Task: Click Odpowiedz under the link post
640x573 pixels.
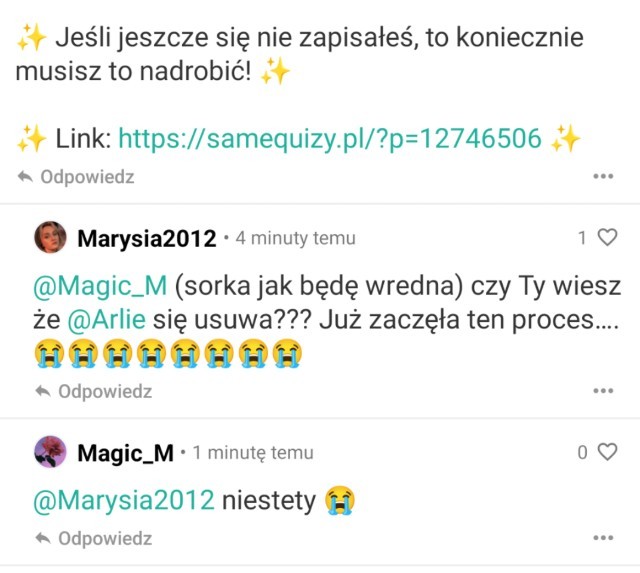Action: coord(87,177)
